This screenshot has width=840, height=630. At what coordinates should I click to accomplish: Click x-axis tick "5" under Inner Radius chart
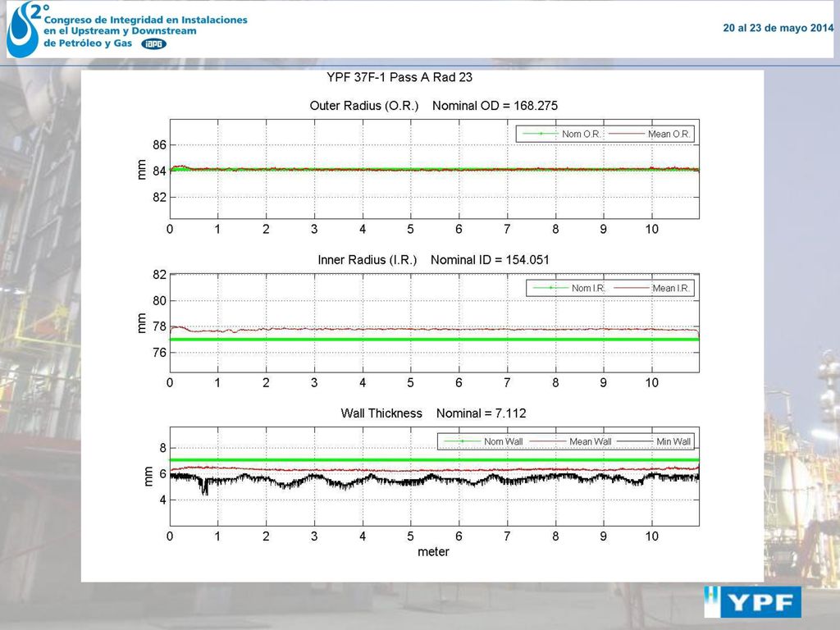[410, 383]
